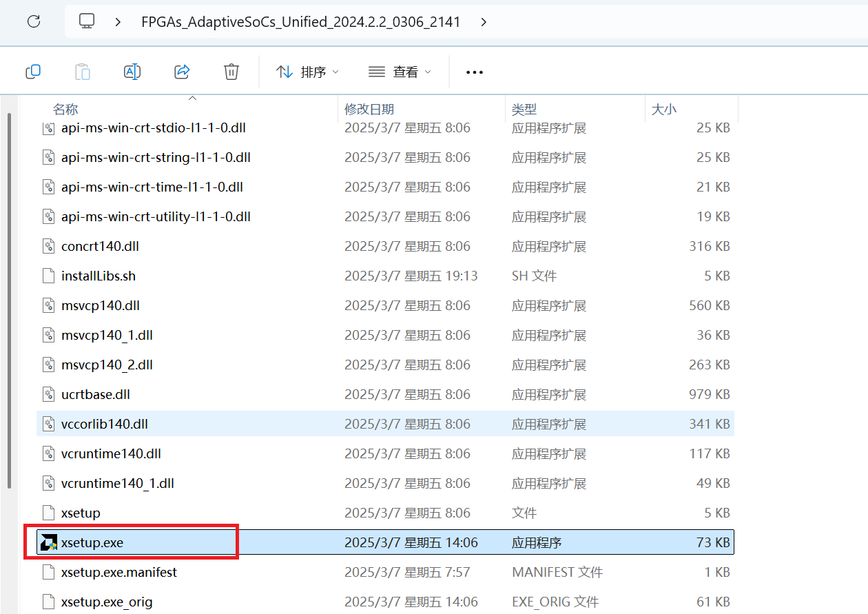The width and height of the screenshot is (868, 614).
Task: Sort by 大小 column header
Action: [664, 110]
